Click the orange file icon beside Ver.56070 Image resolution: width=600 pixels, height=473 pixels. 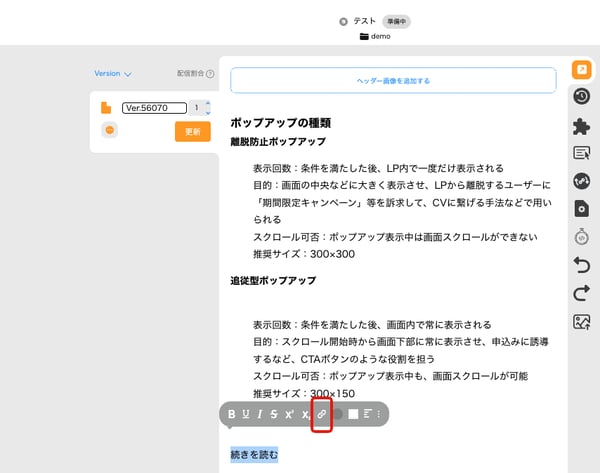(x=106, y=108)
